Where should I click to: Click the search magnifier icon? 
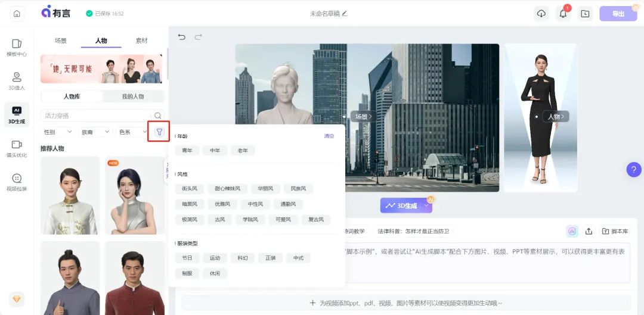pos(157,116)
